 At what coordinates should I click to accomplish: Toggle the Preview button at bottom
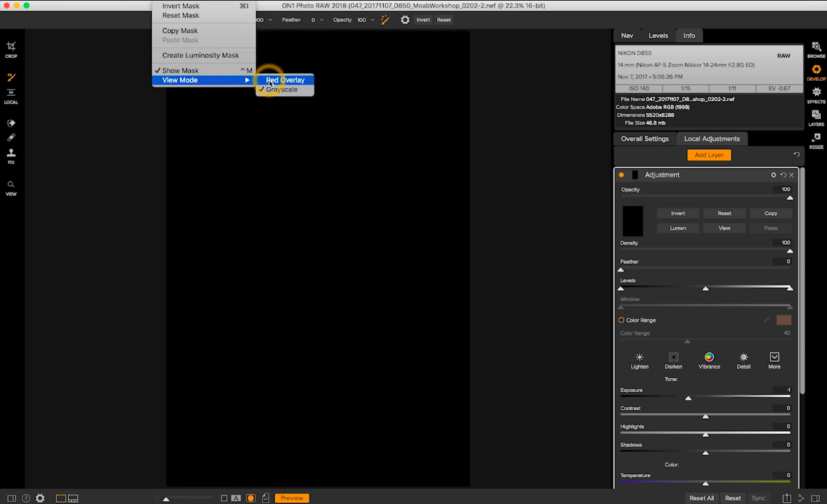coord(292,498)
